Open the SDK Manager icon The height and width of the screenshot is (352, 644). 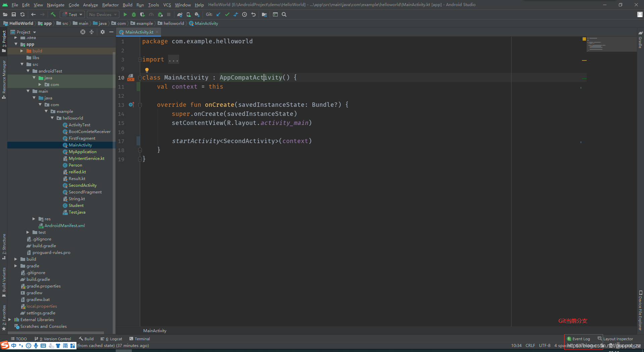tap(197, 14)
